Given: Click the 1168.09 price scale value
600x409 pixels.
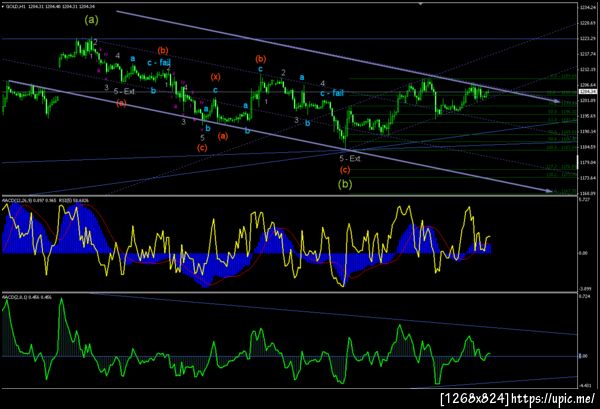Looking at the screenshot, I should point(587,193).
